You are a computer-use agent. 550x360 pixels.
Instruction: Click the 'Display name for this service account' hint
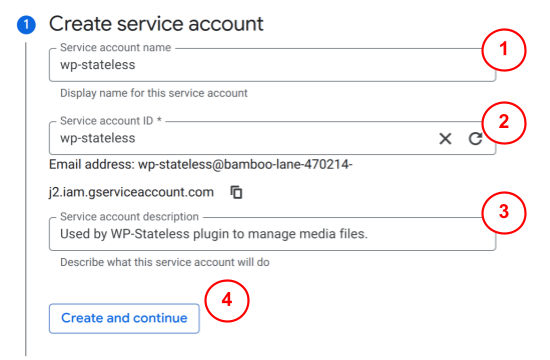tap(154, 93)
